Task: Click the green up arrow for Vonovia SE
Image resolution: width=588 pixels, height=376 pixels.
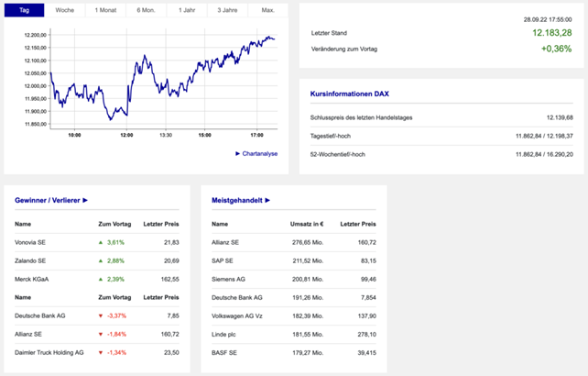Action: [102, 242]
